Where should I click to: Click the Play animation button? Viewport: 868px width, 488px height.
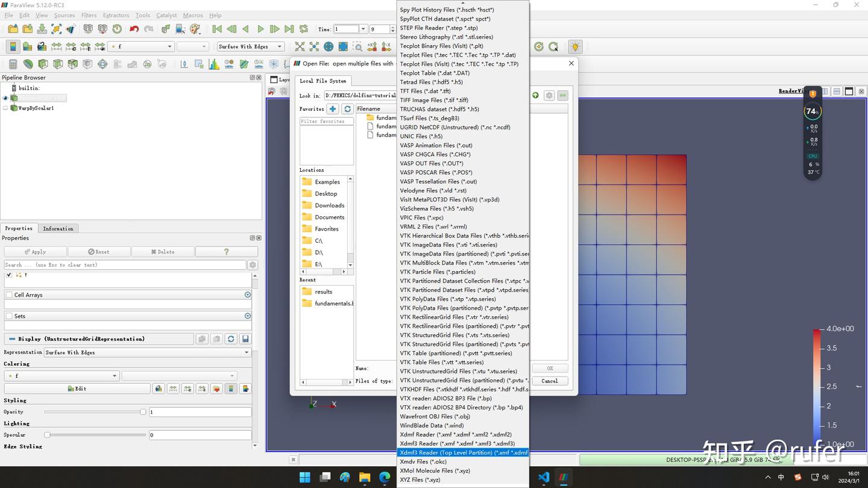tap(260, 29)
